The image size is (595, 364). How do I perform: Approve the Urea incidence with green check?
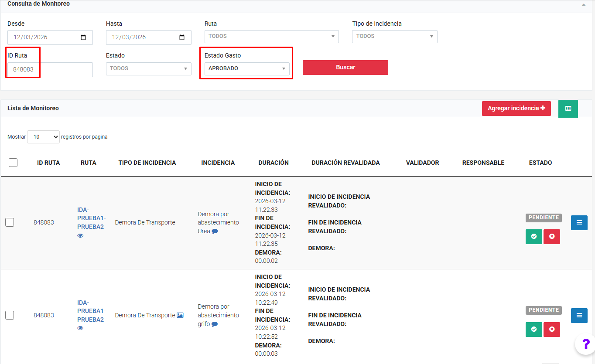[x=533, y=237]
